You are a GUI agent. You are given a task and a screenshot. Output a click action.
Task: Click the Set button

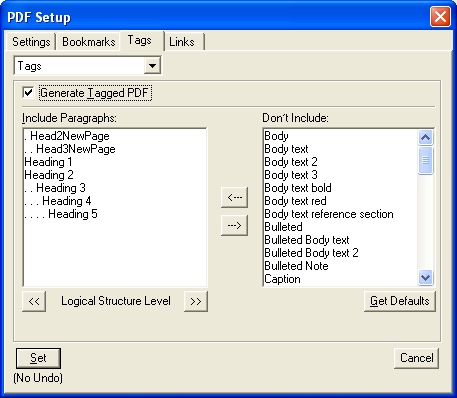click(x=38, y=358)
